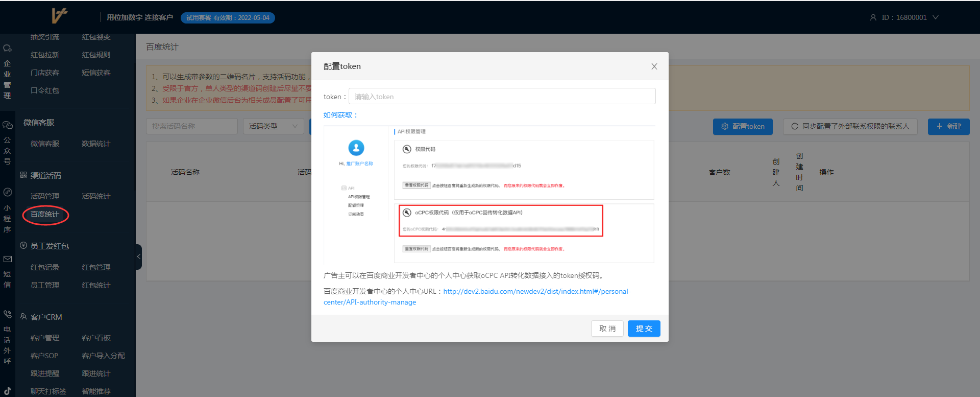980x397 pixels.
Task: Click the 百度统计 page title
Action: pos(162,47)
